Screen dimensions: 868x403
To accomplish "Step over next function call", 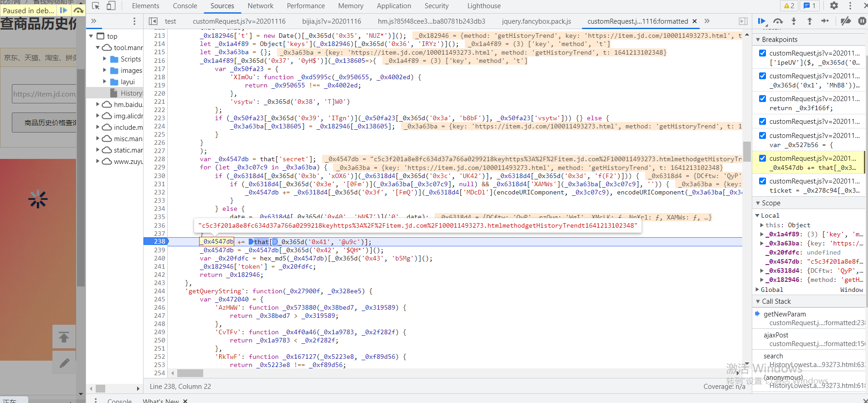I will click(x=778, y=21).
